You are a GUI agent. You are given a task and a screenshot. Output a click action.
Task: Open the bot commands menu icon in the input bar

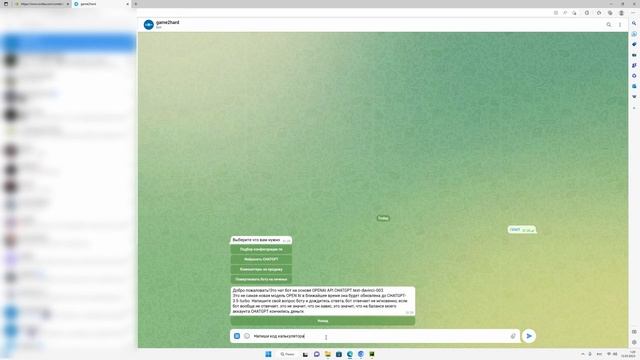pos(237,336)
